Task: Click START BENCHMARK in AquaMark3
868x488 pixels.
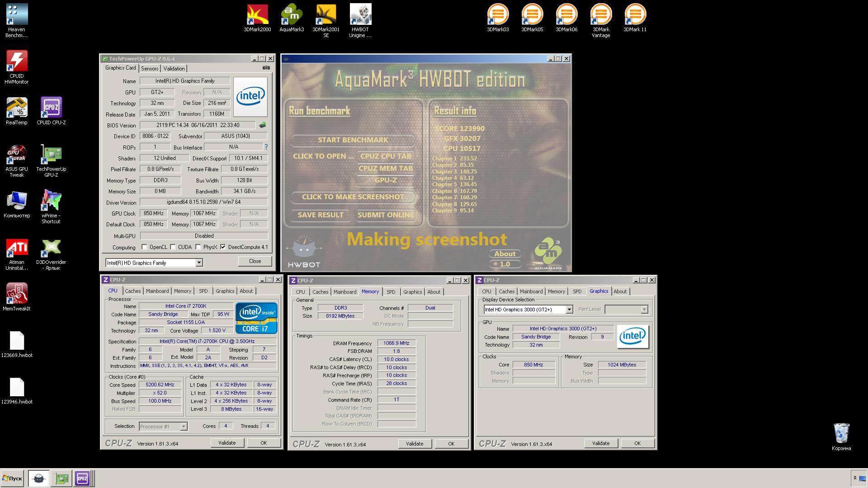Action: 353,140
